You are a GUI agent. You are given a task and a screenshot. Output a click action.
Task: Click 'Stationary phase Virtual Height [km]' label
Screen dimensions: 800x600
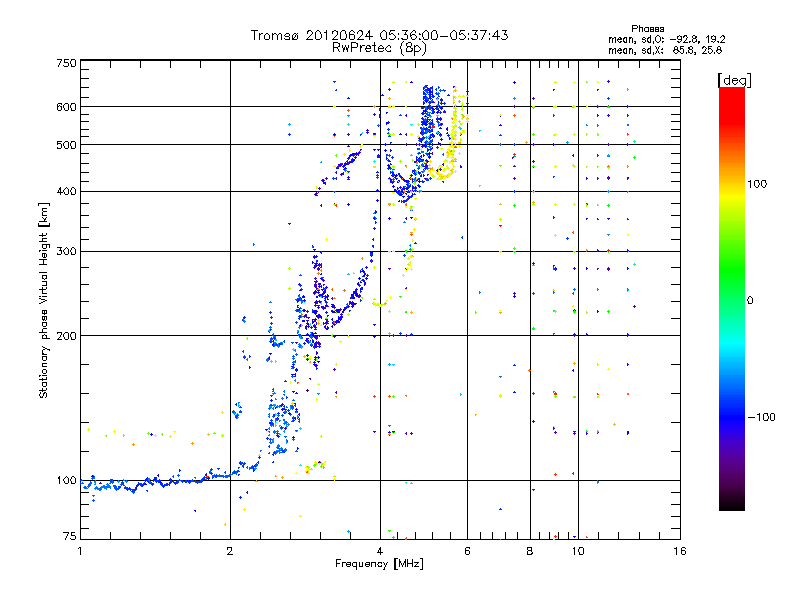point(43,300)
